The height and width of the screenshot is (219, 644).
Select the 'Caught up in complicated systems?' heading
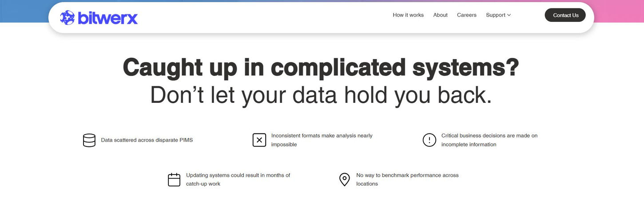tap(321, 68)
